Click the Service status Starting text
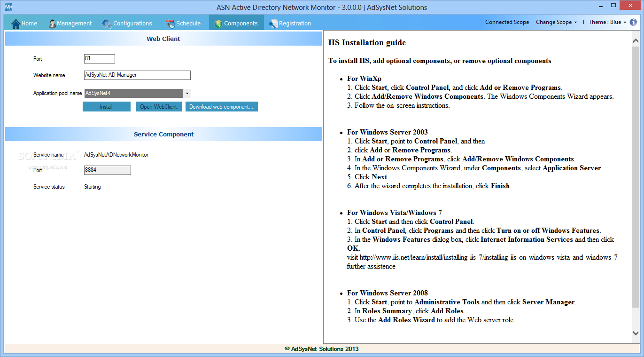Screen dimensions: 644x357 (x=93, y=187)
